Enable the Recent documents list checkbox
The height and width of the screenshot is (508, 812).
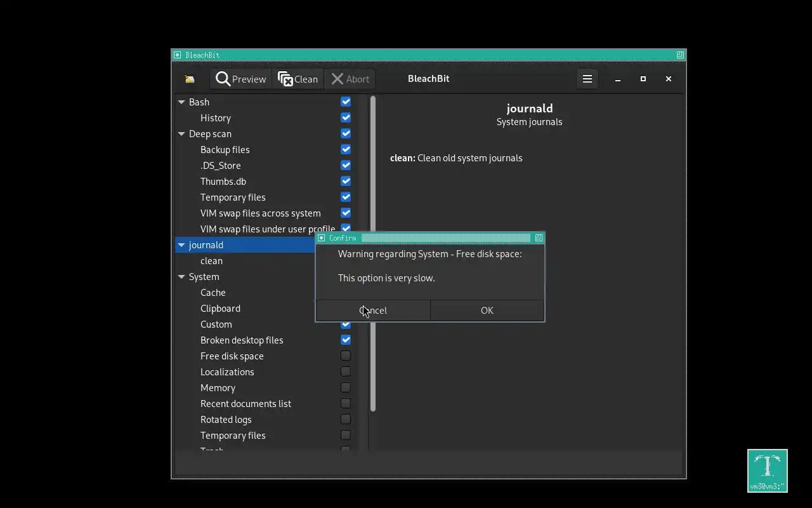click(x=346, y=403)
